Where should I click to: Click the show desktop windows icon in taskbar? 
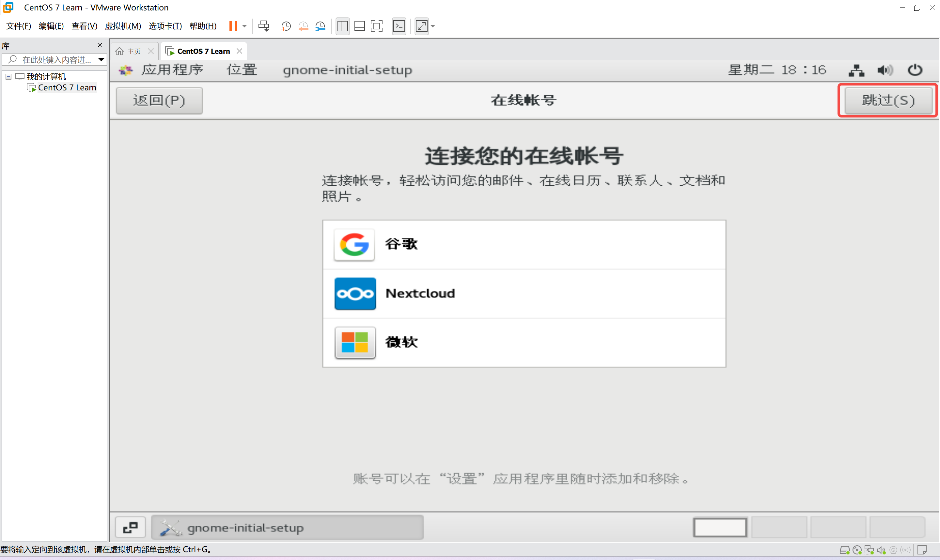click(131, 527)
